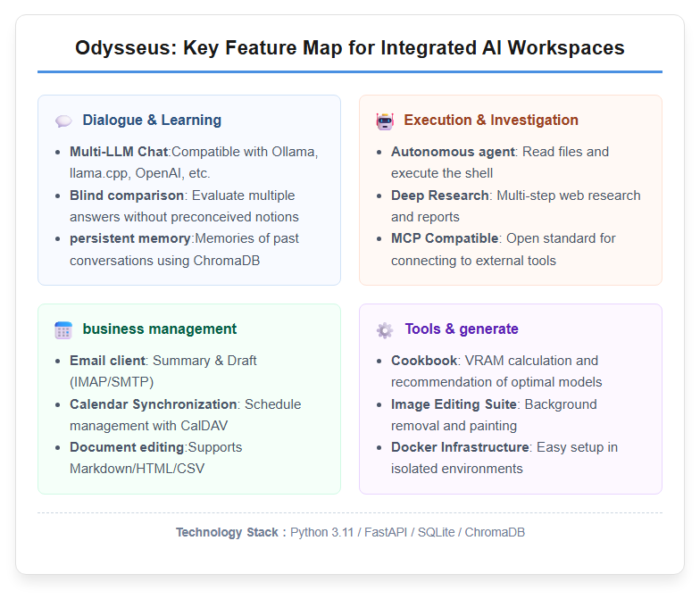Select the Execution & Investigation heading

pos(491,120)
